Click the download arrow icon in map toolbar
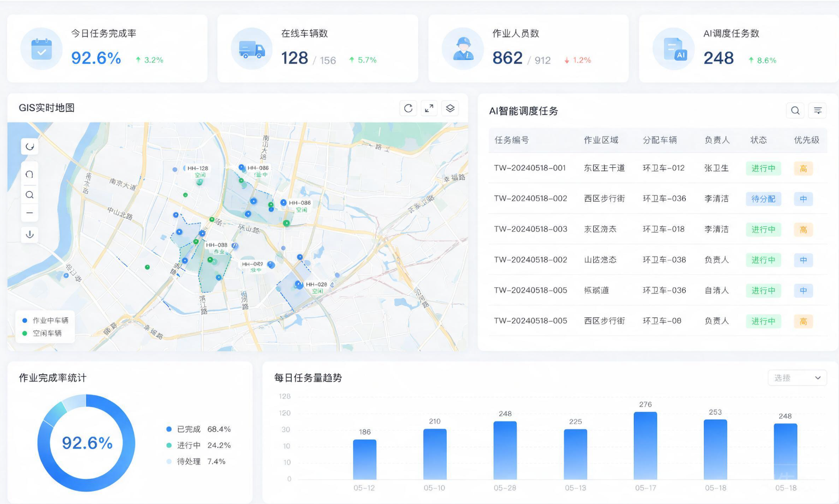Screen dimensions: 839x504 (x=30, y=234)
